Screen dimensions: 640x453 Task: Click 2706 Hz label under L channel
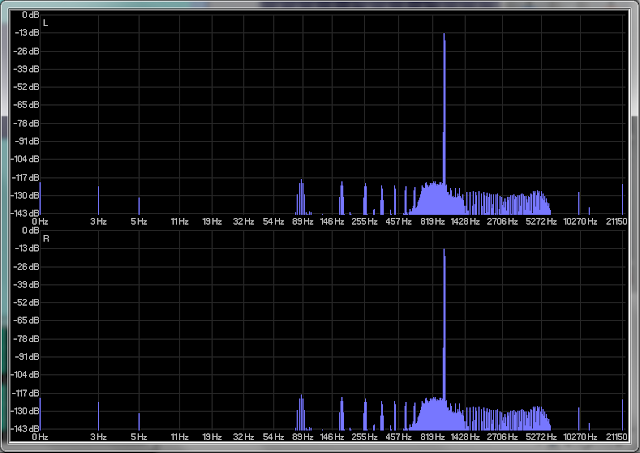[x=502, y=222]
